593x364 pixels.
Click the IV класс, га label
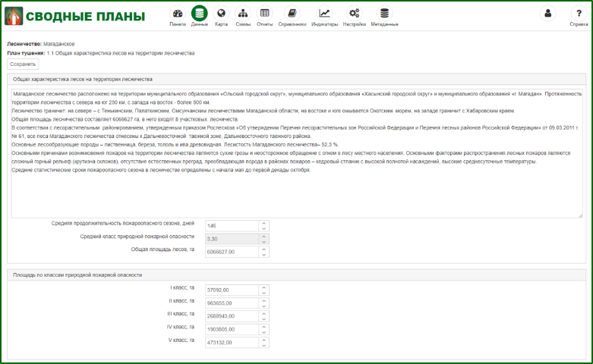pyautogui.click(x=181, y=327)
